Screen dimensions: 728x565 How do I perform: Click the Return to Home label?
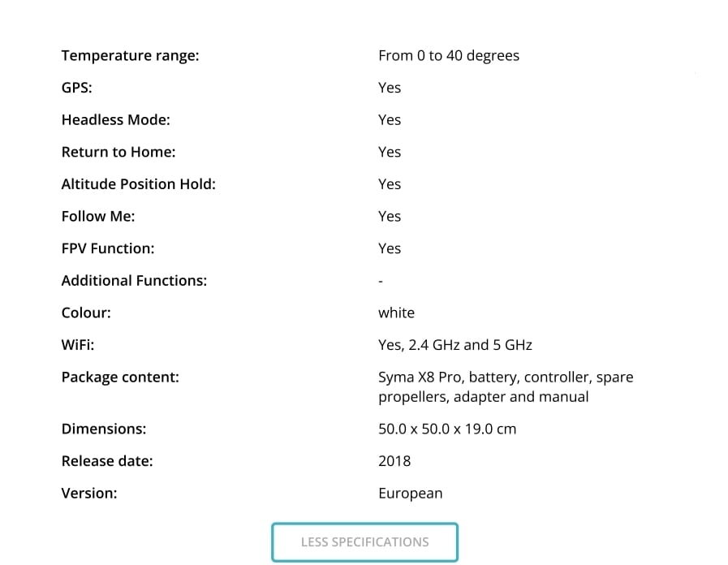[x=118, y=152]
